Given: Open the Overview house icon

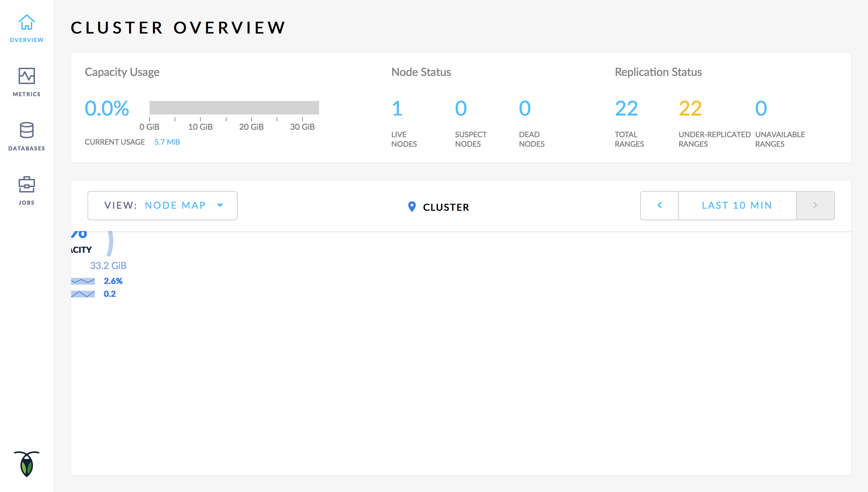Looking at the screenshot, I should pyautogui.click(x=26, y=22).
